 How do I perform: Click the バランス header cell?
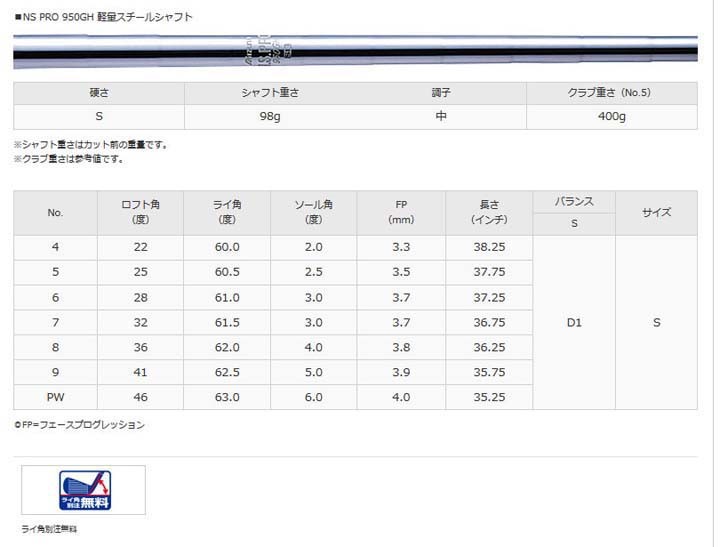click(x=574, y=202)
